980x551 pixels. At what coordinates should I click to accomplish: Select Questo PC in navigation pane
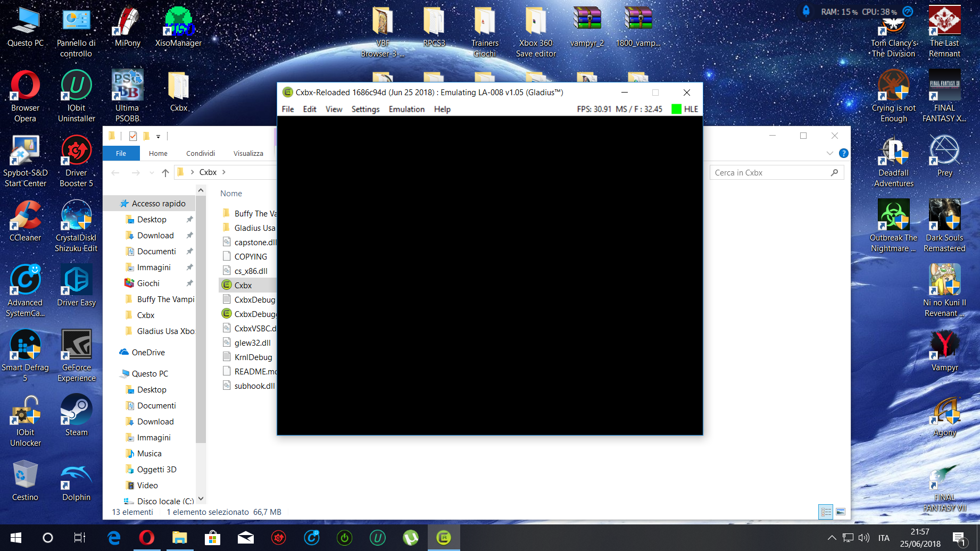[144, 374]
